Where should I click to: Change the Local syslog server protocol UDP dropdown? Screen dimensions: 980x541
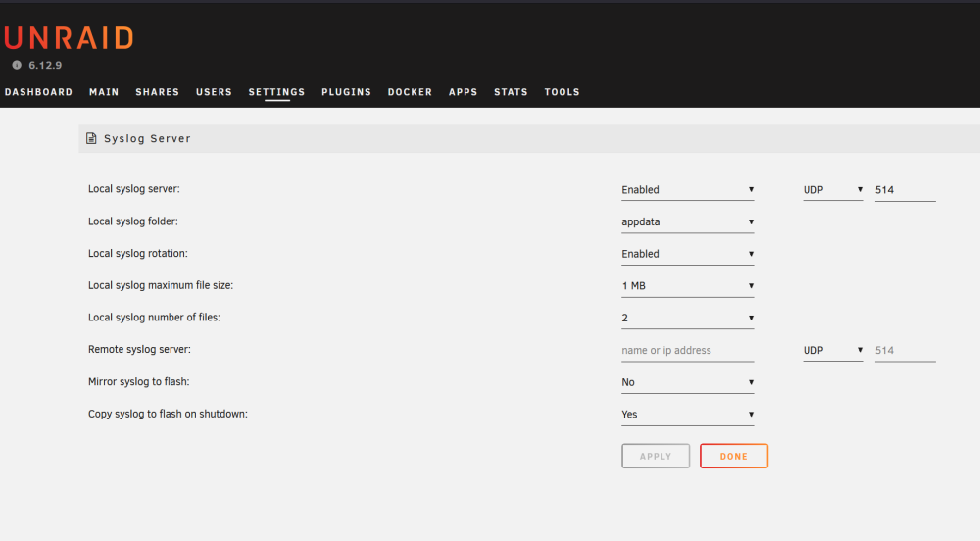[x=833, y=190]
